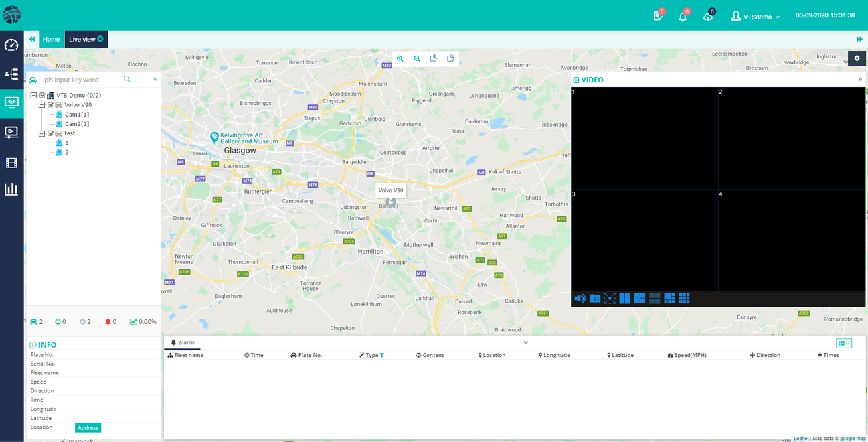This screenshot has width=868, height=442.
Task: Collapse the vehicle tree panel with double chevron
Action: [155, 79]
